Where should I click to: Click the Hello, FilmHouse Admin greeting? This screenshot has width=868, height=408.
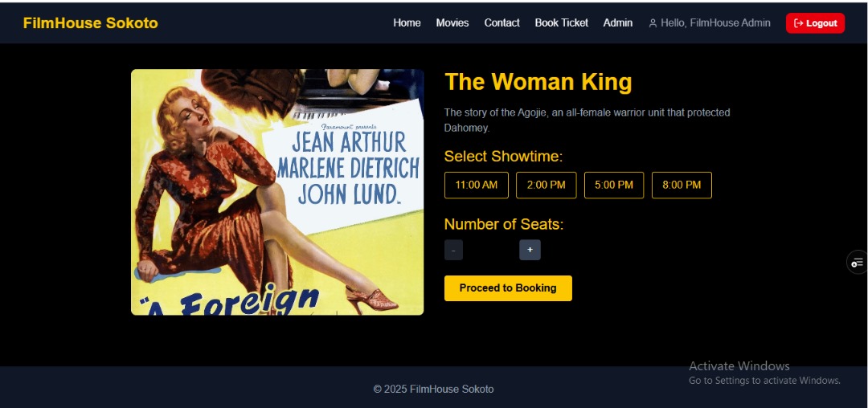[715, 23]
